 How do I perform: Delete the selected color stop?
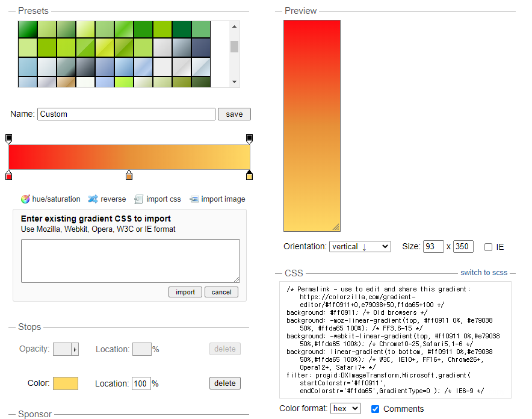tap(225, 383)
